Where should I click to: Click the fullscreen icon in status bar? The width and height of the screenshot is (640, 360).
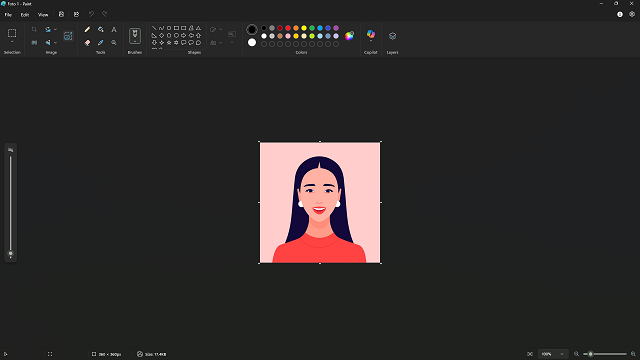[x=50, y=354]
